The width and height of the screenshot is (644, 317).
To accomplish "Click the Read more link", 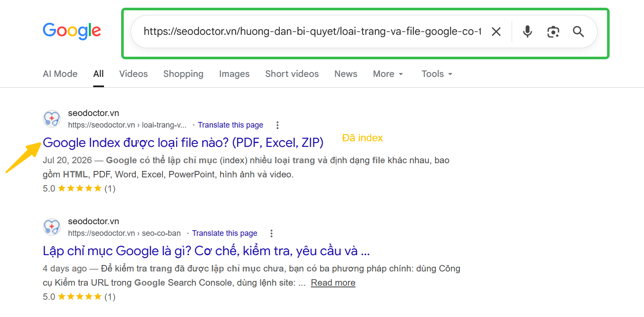I will (333, 283).
